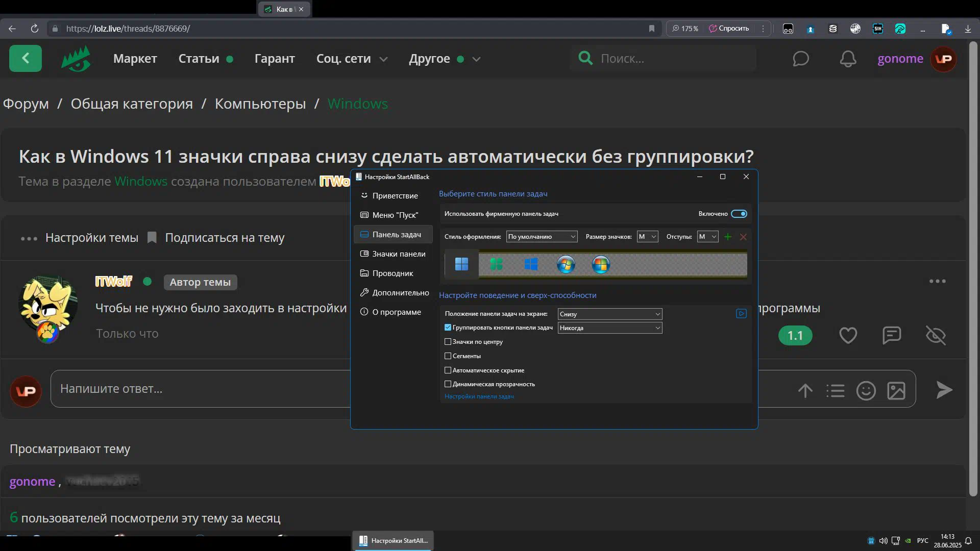Open the SIH browser extension
This screenshot has width=980, height=551.
877,29
